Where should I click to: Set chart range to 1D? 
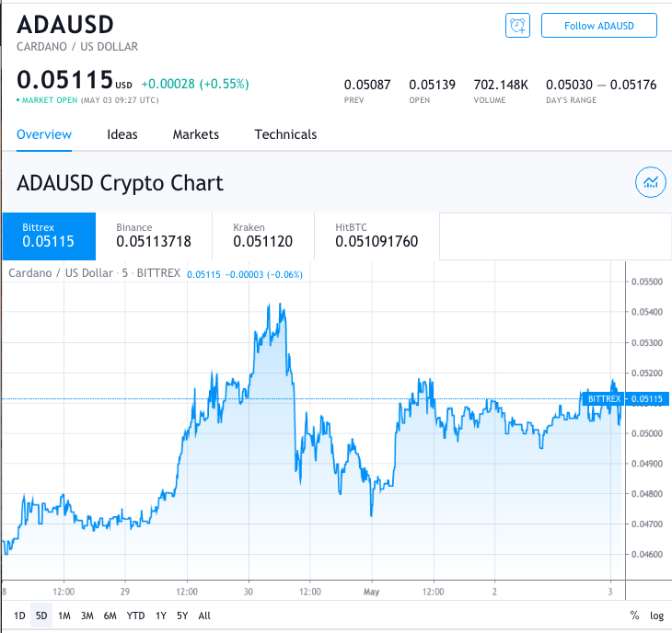[19, 616]
